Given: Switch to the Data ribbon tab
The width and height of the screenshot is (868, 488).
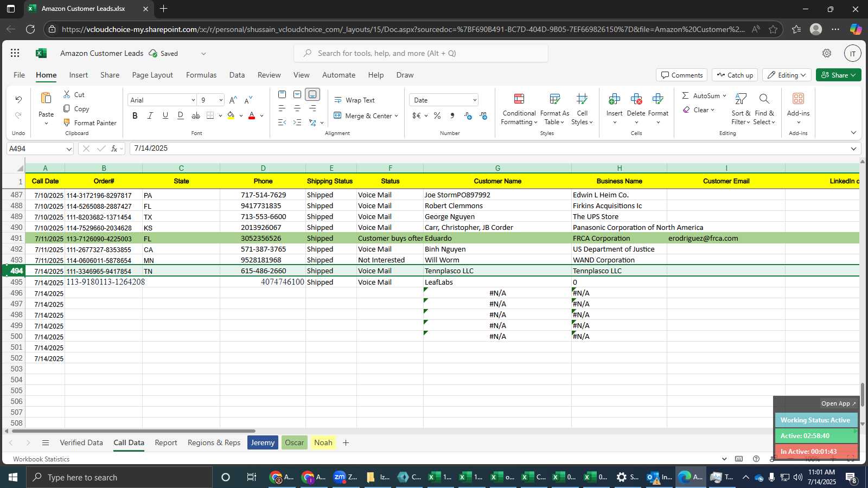Looking at the screenshot, I should click(237, 75).
